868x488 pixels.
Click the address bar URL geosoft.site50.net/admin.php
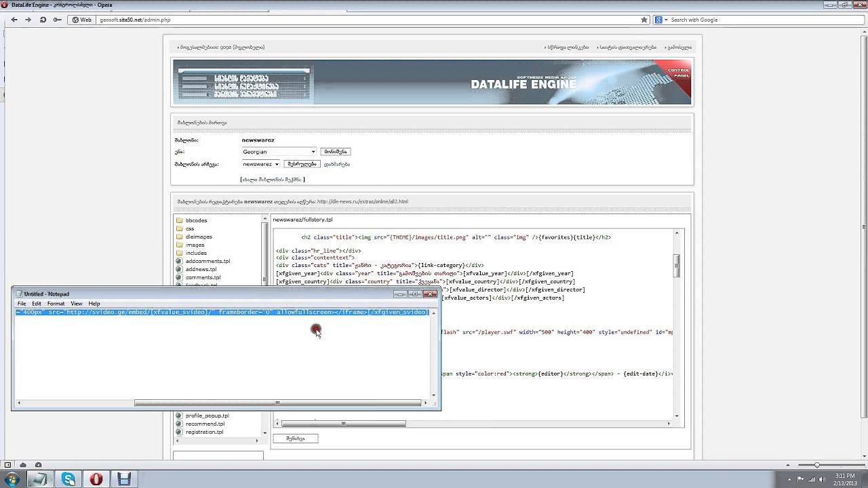tap(135, 20)
